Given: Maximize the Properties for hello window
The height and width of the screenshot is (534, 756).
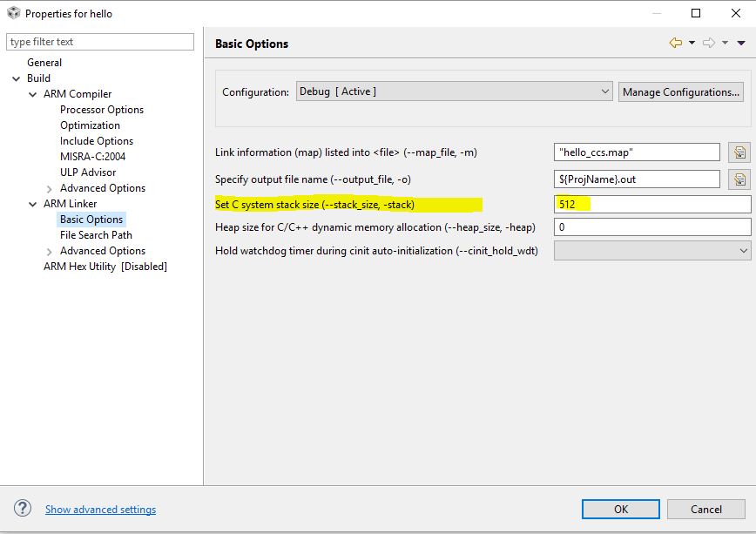Looking at the screenshot, I should 696,13.
